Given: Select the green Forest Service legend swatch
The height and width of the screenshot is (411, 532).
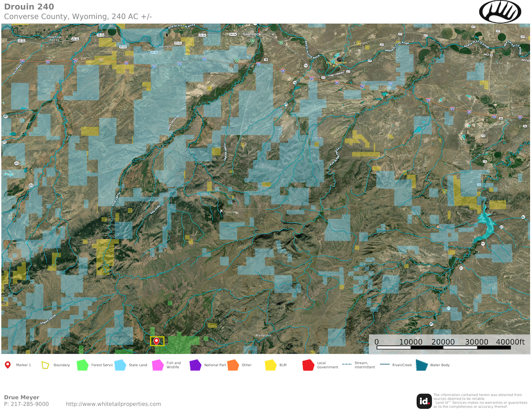Looking at the screenshot, I should point(82,365).
